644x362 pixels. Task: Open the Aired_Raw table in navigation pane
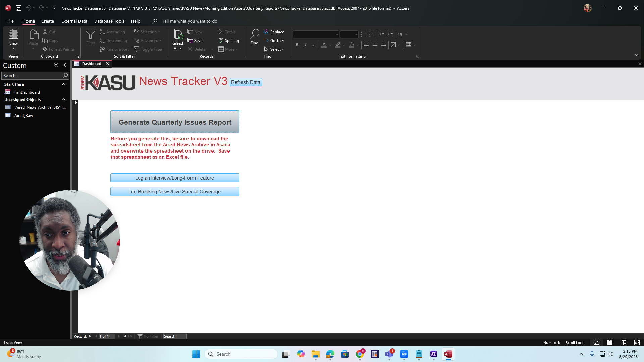point(23,116)
